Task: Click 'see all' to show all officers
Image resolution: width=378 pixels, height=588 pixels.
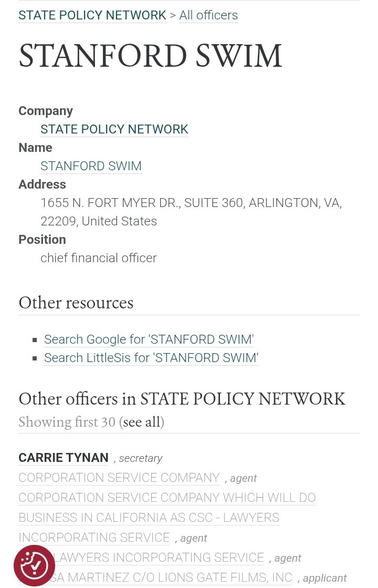Action: (141, 422)
